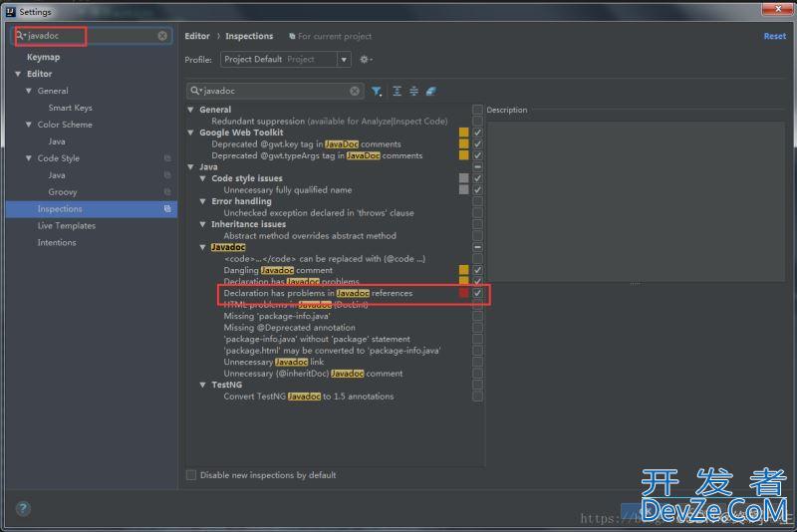Enable Convert TestNG Javadoc to 1.5 annotations
Viewport: 797px width, 532px height.
tap(477, 397)
